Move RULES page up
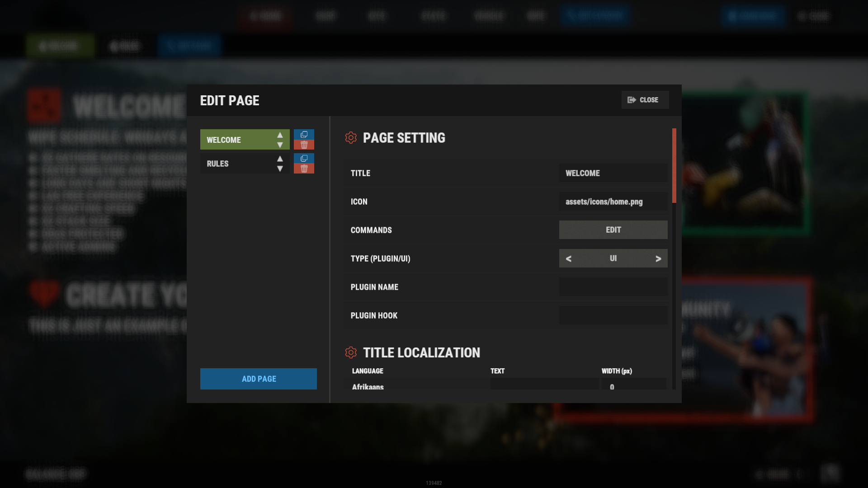Screen dimensions: 868x488 pos(280,159)
